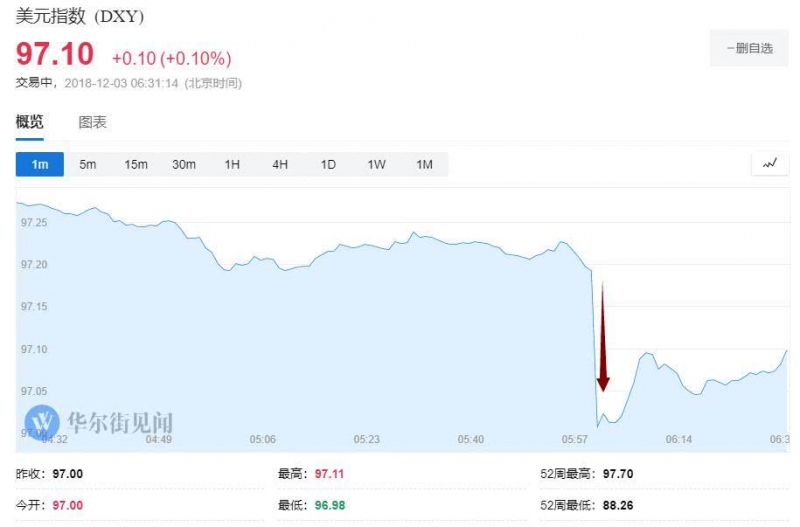The height and width of the screenshot is (527, 800).
Task: Switch to 1H interval
Action: [232, 164]
